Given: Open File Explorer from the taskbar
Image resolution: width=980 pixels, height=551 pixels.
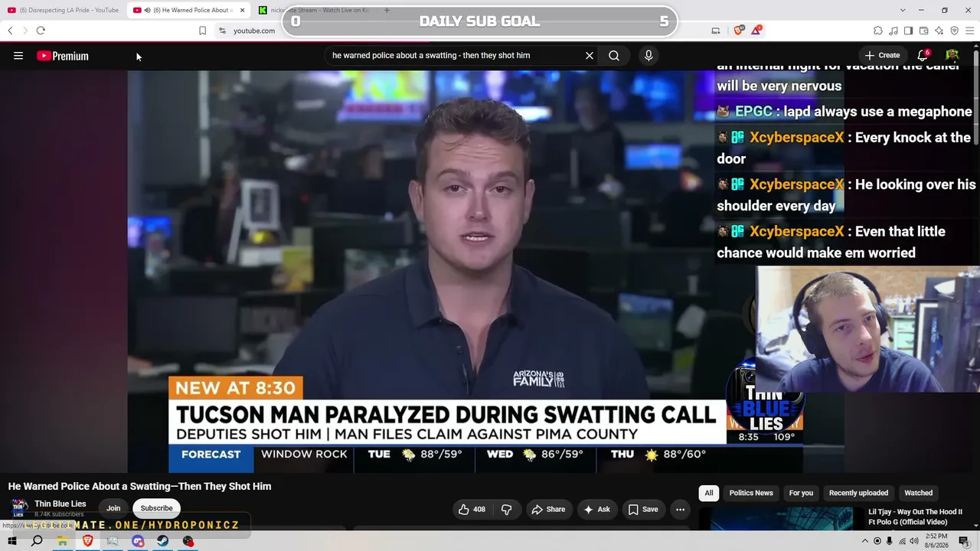Looking at the screenshot, I should click(62, 541).
